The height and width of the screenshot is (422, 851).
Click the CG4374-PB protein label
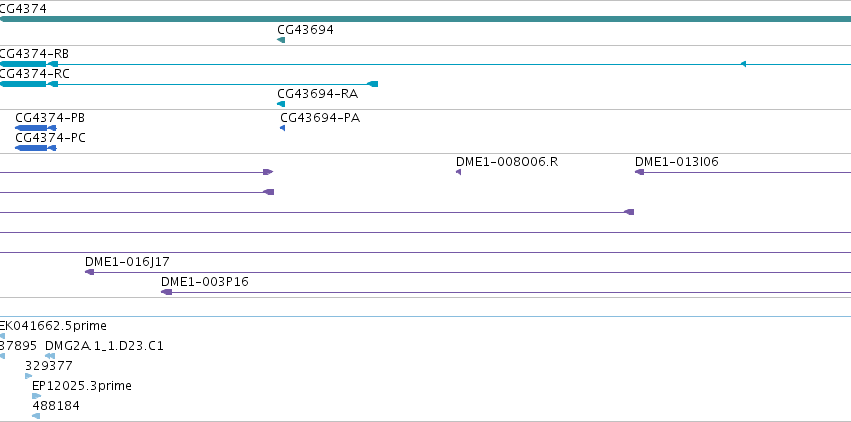[x=50, y=118]
